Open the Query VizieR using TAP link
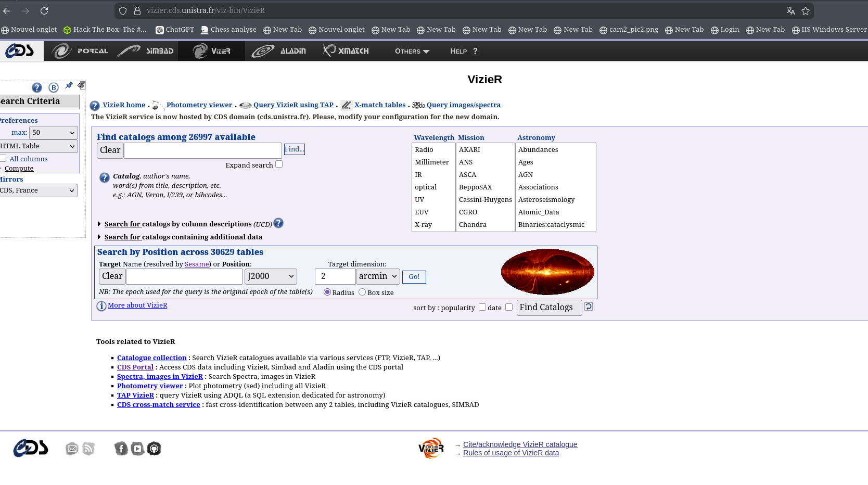The image size is (868, 485). pyautogui.click(x=292, y=105)
